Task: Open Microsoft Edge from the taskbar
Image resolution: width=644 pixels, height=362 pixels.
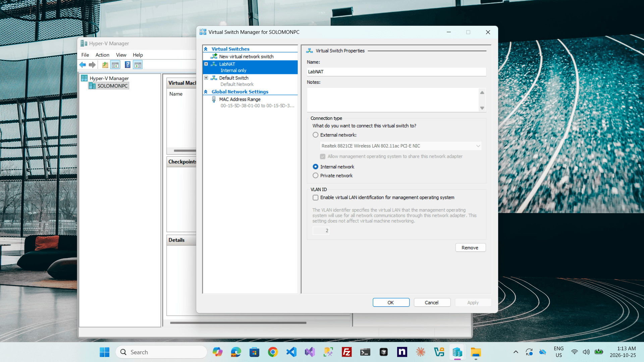Action: click(236, 352)
